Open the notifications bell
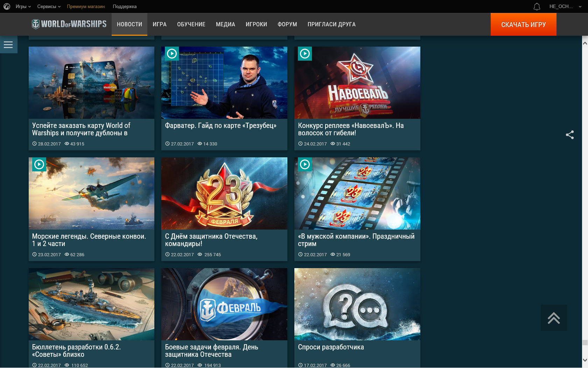Viewport: 588px width, 368px height. [537, 6]
